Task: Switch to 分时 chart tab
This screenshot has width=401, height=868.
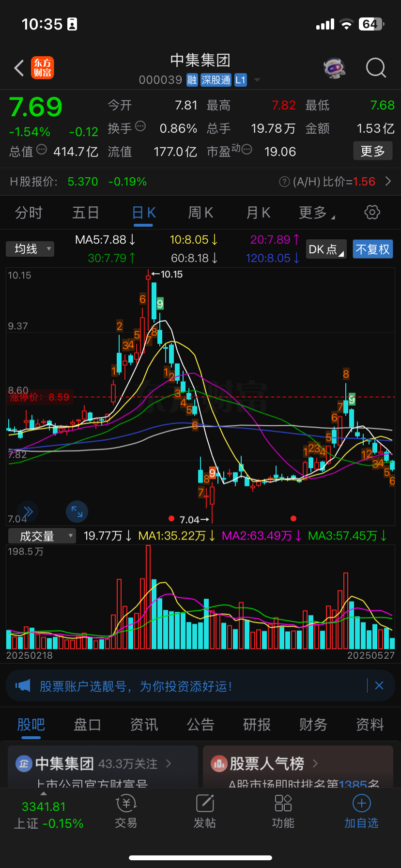Action: point(29,212)
